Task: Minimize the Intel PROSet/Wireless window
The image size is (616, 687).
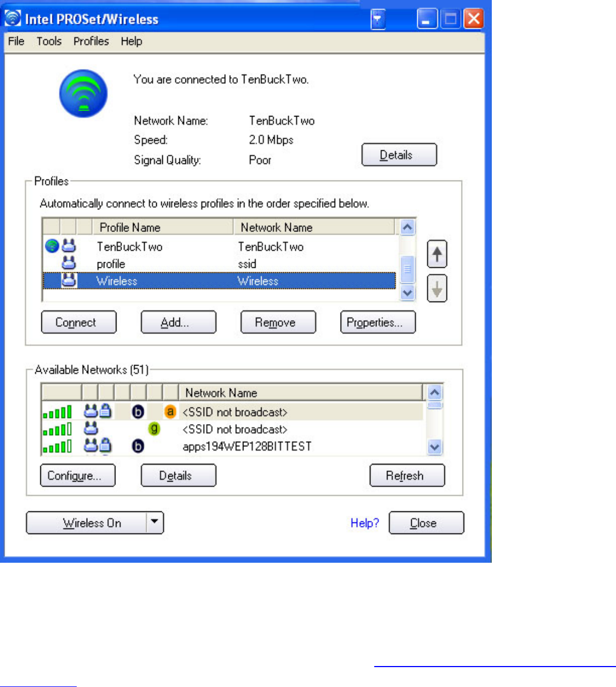Action: point(427,19)
